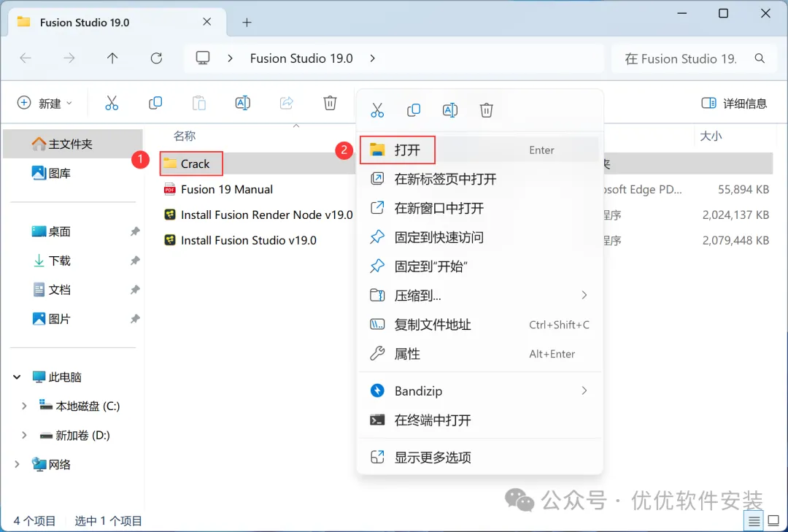Choose 固定到"开始"
Viewport: 788px width, 532px height.
[480, 266]
